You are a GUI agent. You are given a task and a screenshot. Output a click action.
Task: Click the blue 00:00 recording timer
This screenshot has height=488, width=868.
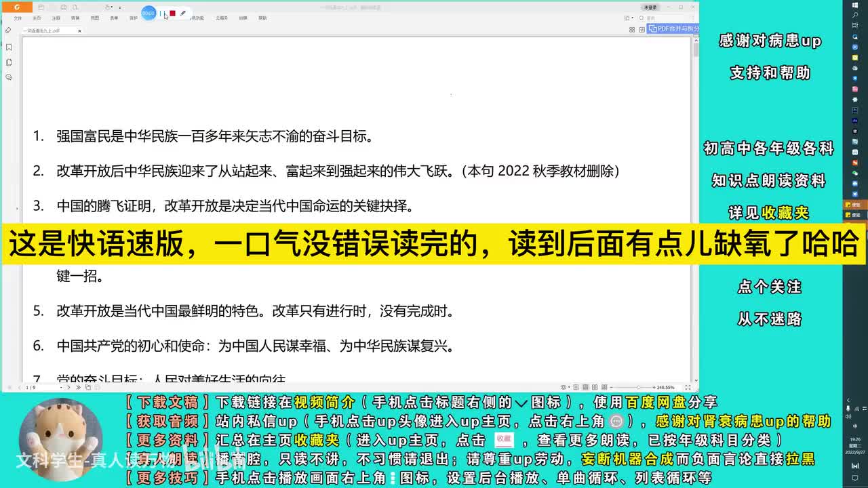149,13
